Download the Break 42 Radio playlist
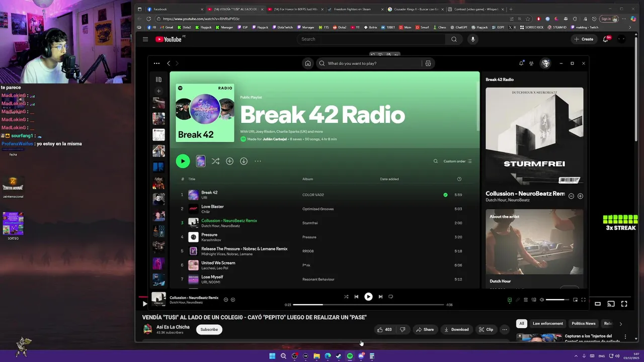This screenshot has width=644, height=362. point(244,161)
